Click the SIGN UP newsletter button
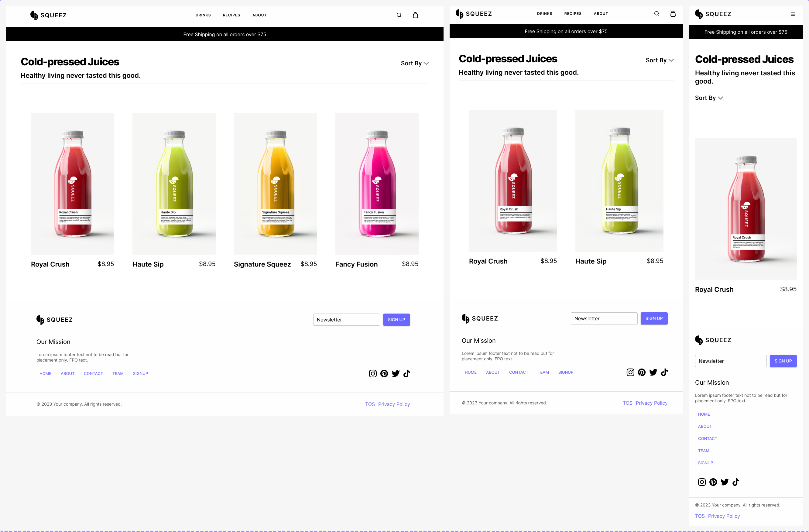 click(x=396, y=320)
